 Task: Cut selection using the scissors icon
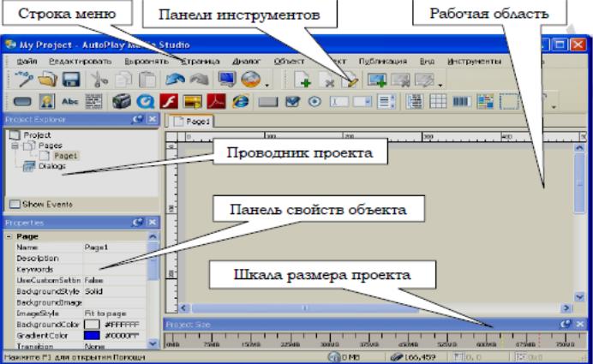coord(99,80)
